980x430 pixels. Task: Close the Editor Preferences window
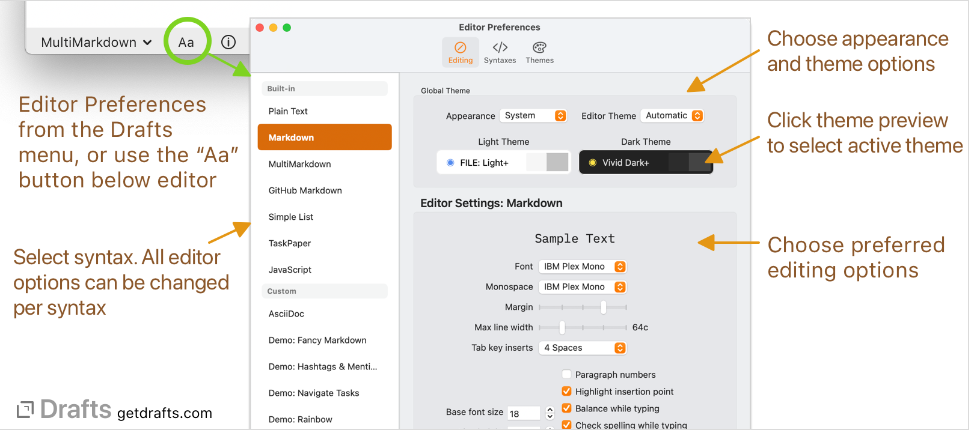[x=260, y=28]
